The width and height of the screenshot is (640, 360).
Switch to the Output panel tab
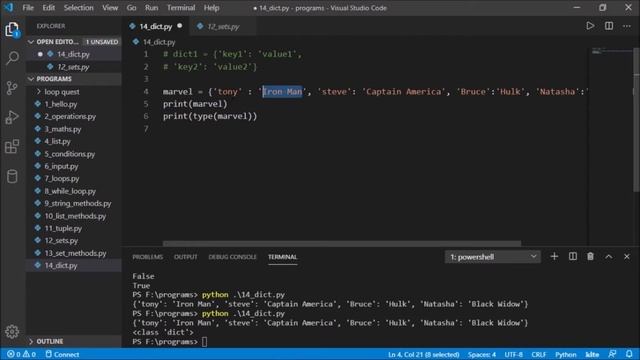(185, 257)
